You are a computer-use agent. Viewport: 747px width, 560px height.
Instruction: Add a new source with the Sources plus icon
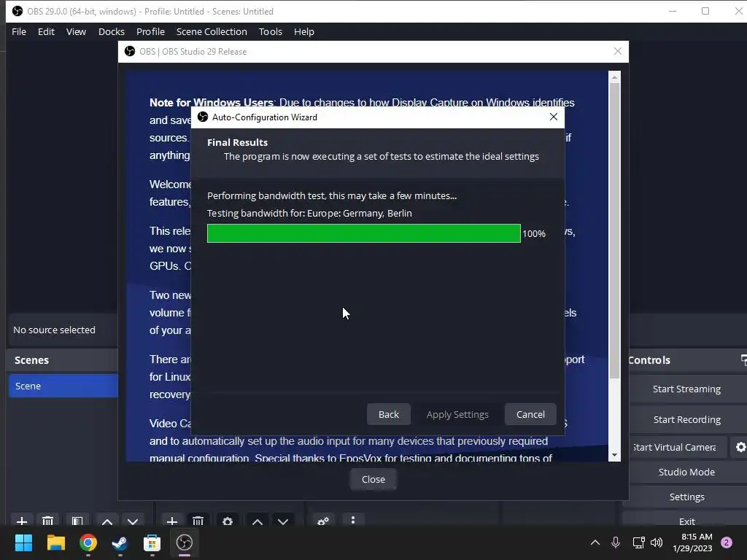point(172,521)
